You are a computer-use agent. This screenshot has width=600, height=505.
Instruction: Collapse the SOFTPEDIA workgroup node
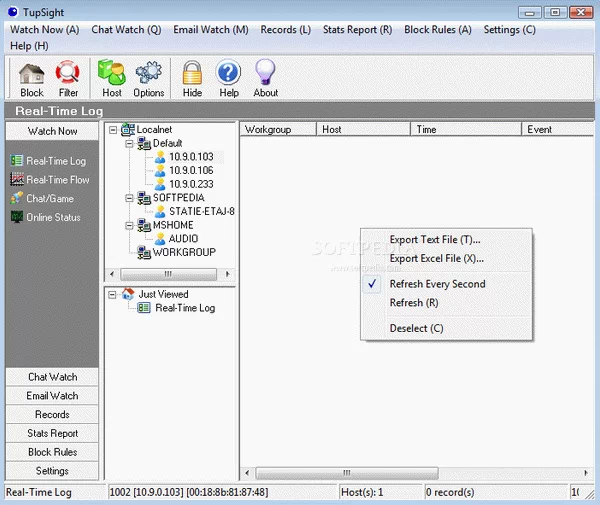(129, 198)
